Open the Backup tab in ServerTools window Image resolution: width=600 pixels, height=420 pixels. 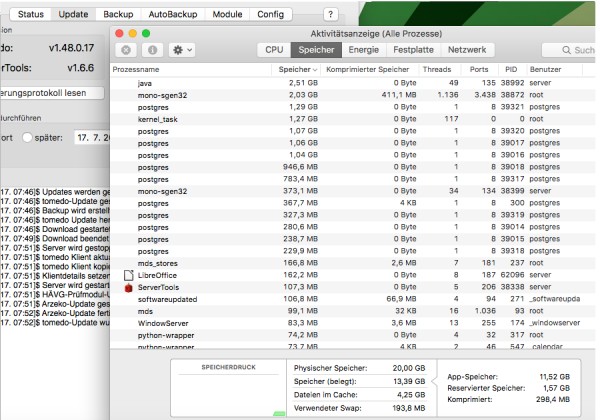coord(118,15)
